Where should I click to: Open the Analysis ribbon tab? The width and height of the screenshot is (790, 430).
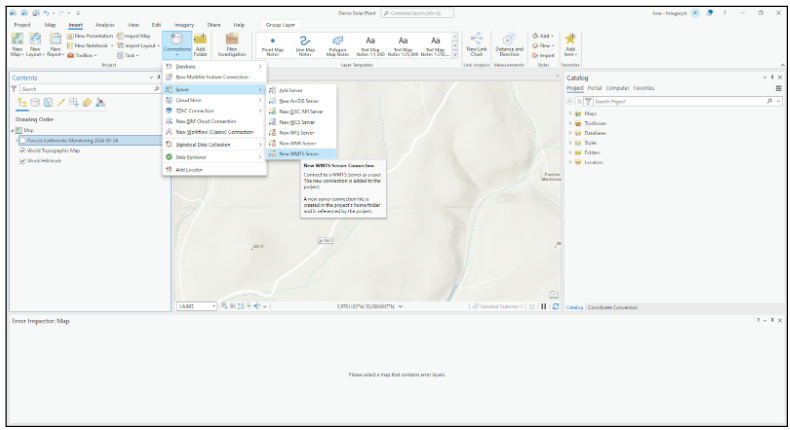point(105,25)
